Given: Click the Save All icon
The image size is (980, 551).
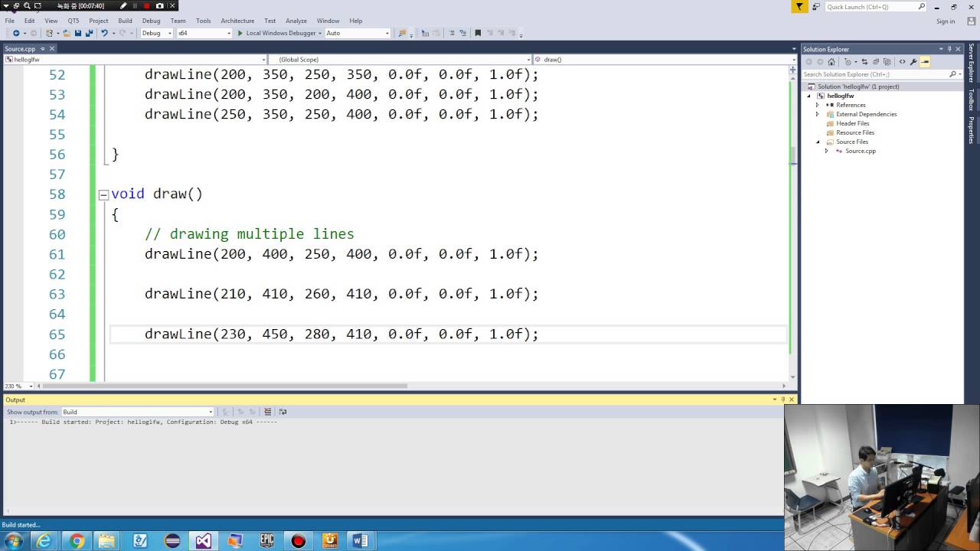Looking at the screenshot, I should pyautogui.click(x=89, y=33).
